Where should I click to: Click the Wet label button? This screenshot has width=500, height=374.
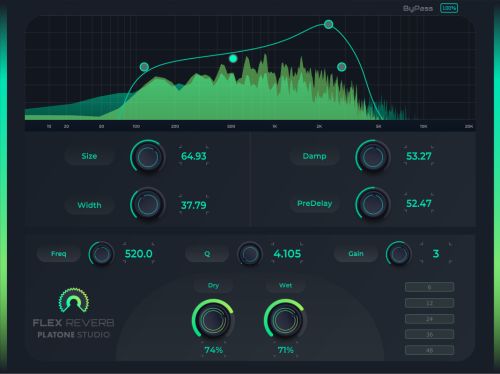tap(286, 285)
